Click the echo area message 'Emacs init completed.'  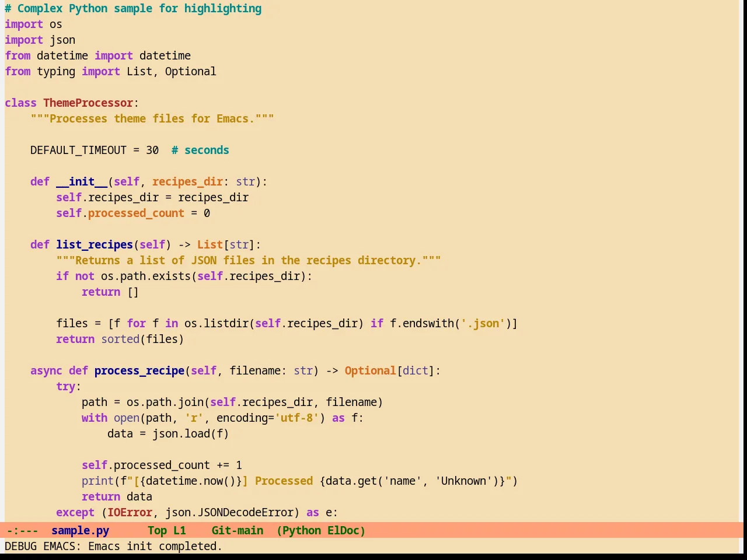(155, 546)
